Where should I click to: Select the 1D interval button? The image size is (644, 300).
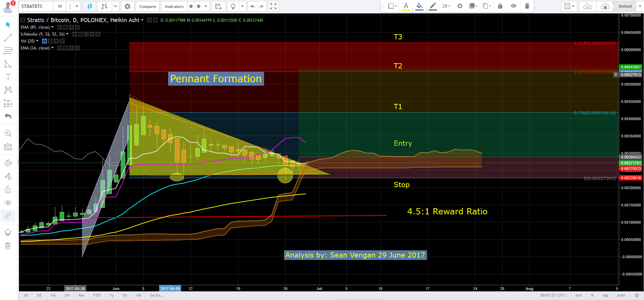(60, 6)
